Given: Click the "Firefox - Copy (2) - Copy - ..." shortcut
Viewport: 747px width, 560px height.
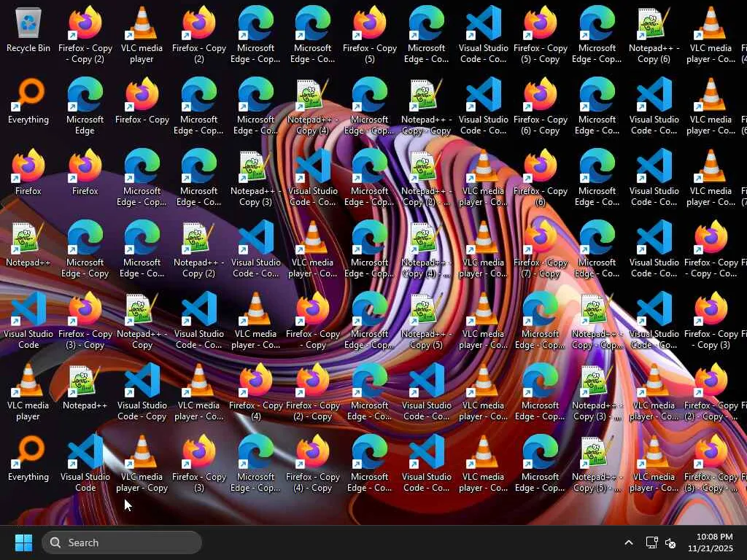Looking at the screenshot, I should (711, 392).
